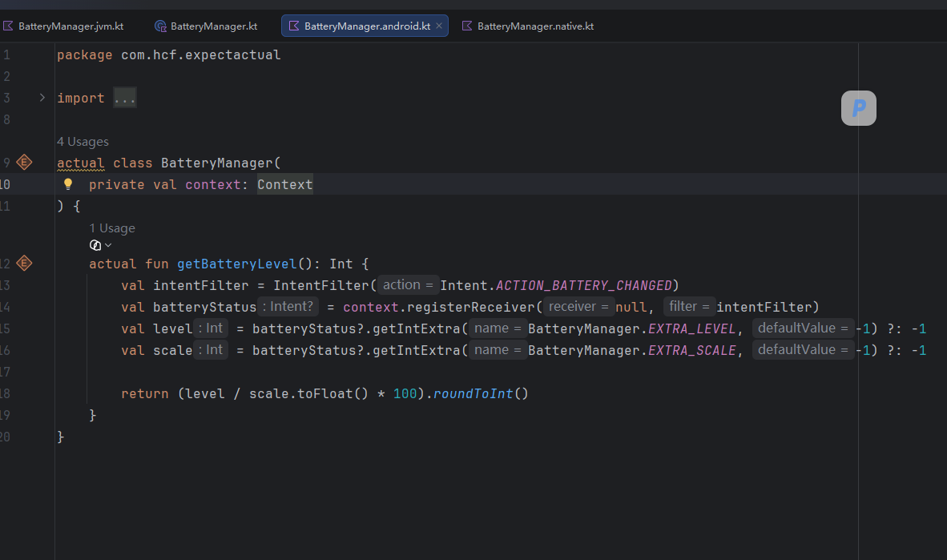Viewport: 947px width, 560px height.
Task: Click 'name =' hint on the EXTRA_LEVEL line
Action: 498,328
